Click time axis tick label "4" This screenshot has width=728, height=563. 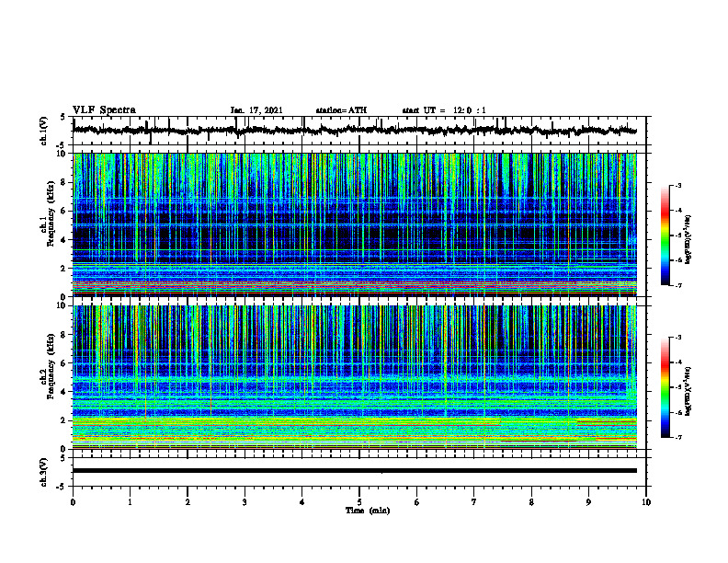click(x=302, y=502)
